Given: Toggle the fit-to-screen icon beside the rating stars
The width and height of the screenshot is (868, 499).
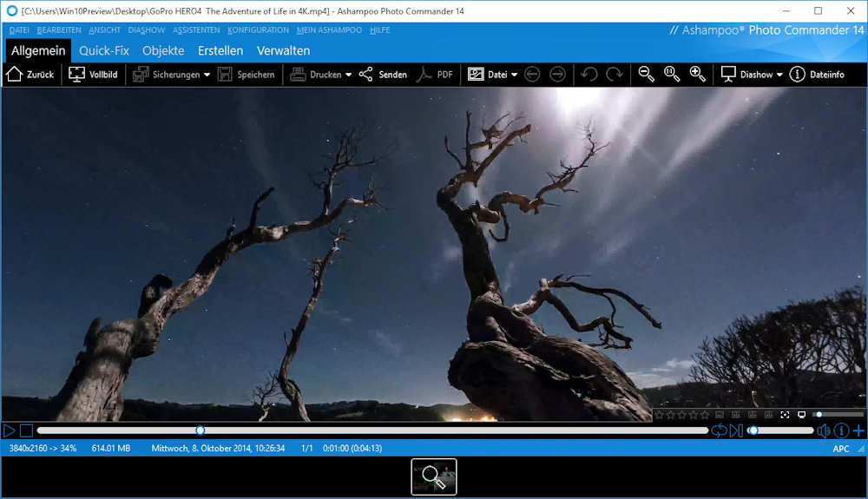Looking at the screenshot, I should (785, 415).
